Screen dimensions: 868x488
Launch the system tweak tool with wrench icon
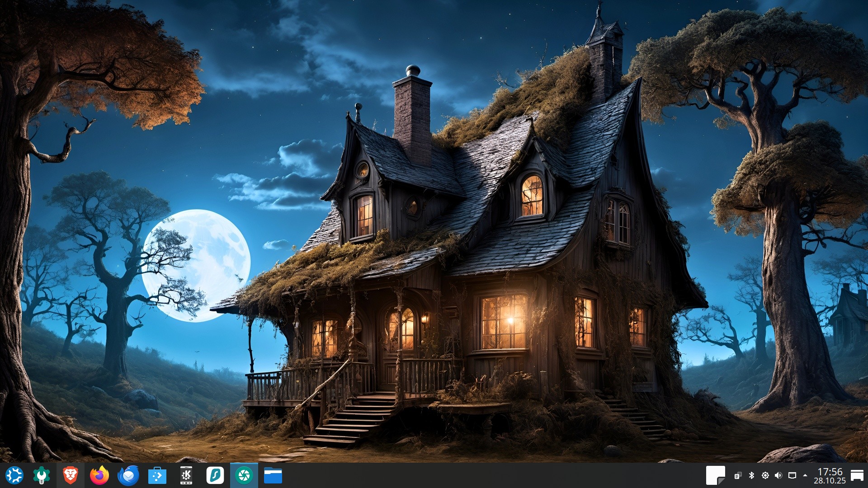click(x=42, y=475)
